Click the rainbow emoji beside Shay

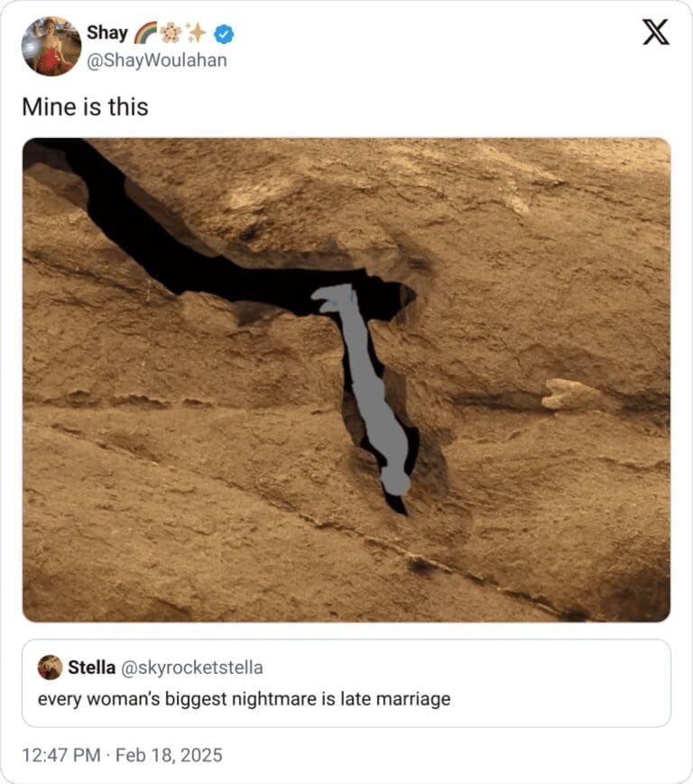[x=145, y=33]
